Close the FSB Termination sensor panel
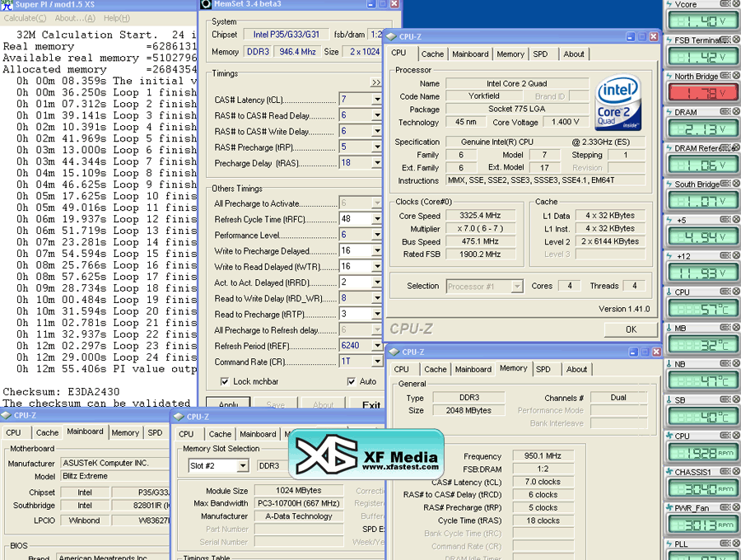 click(736, 40)
